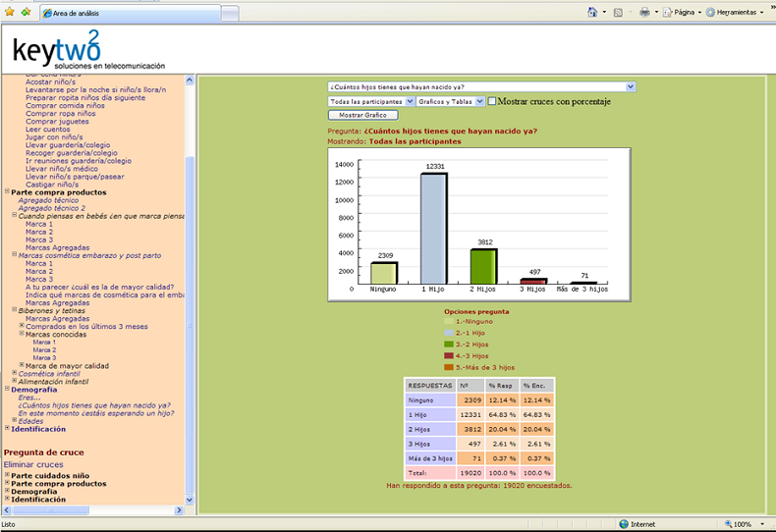Click the Print icon in toolbar
This screenshot has width=776, height=532.
(644, 13)
